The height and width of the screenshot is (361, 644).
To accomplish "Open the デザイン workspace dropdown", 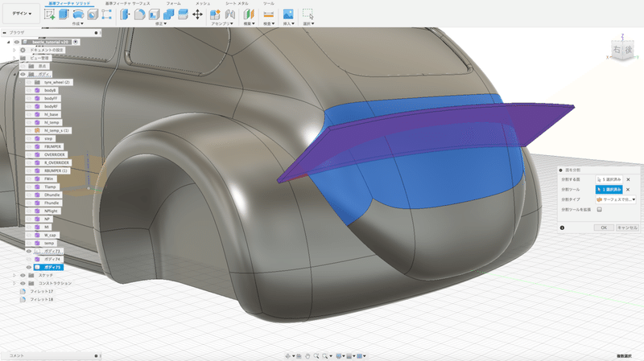I will coord(22,14).
